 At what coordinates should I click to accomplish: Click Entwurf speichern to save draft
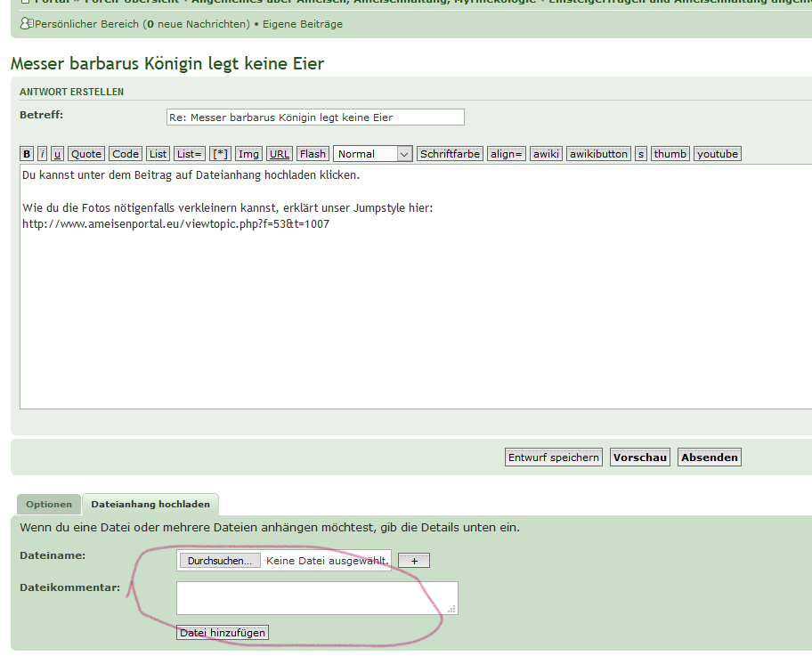pos(553,458)
